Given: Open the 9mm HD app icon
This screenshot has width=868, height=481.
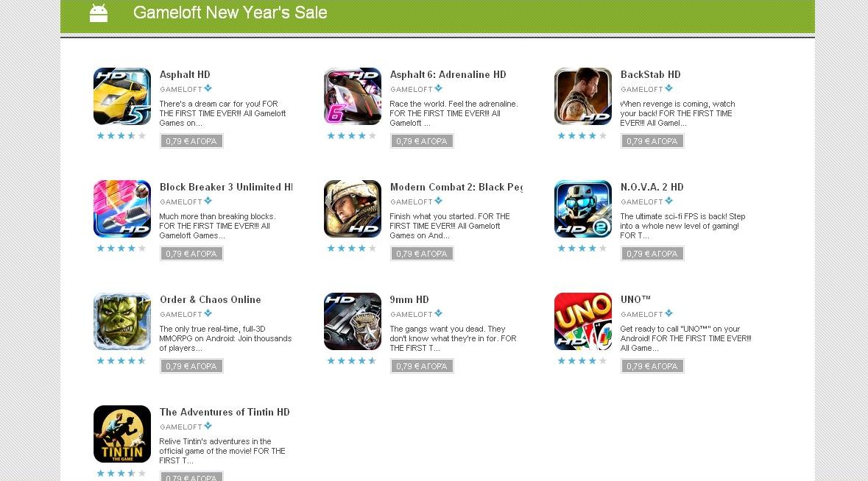Looking at the screenshot, I should pyautogui.click(x=352, y=321).
